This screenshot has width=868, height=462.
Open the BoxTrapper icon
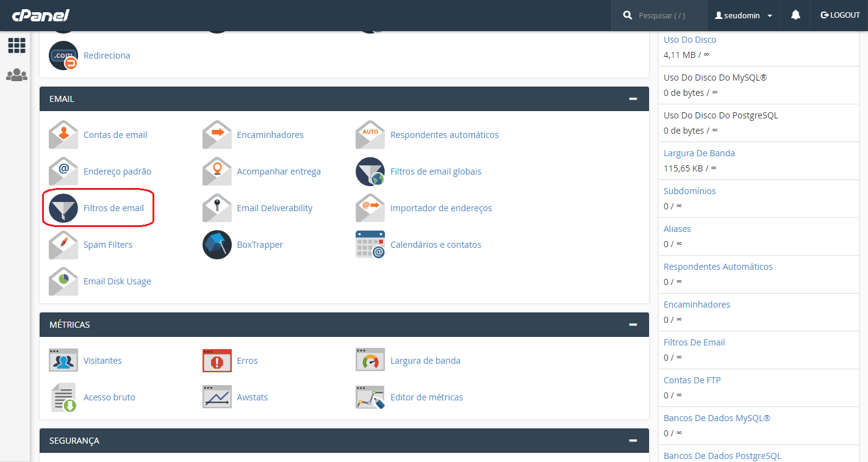[217, 245]
